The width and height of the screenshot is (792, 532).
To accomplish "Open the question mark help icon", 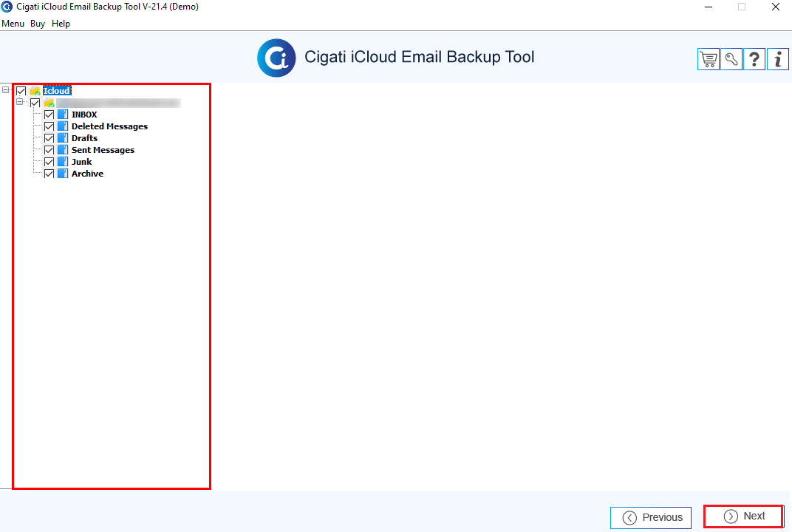I will (754, 59).
